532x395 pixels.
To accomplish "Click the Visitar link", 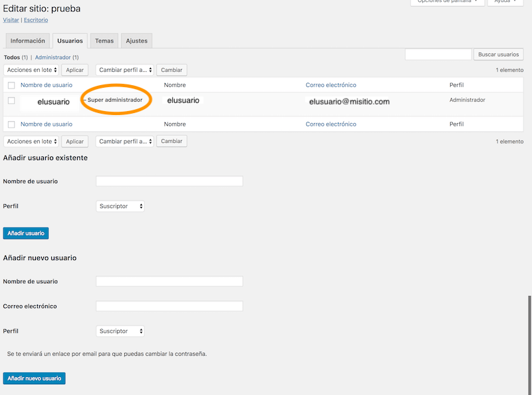I will click(x=11, y=20).
